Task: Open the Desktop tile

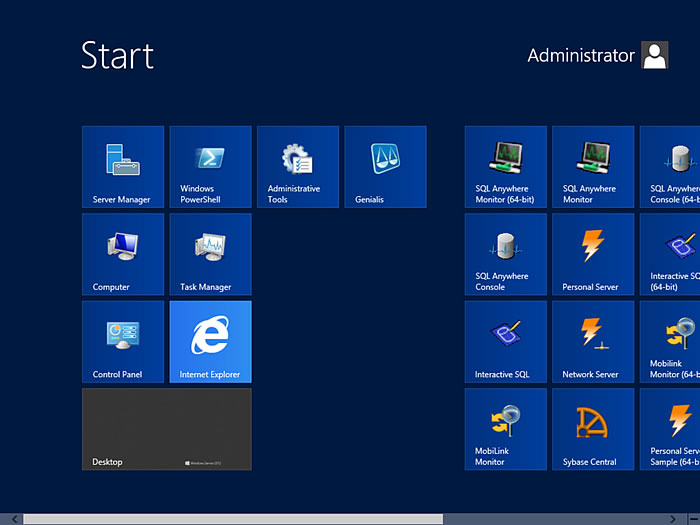Action: (x=167, y=429)
